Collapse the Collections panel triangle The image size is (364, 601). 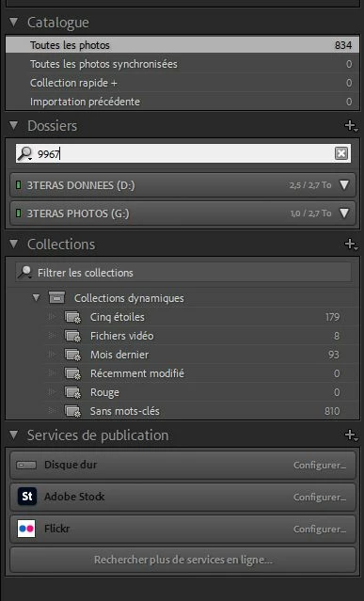tap(14, 244)
